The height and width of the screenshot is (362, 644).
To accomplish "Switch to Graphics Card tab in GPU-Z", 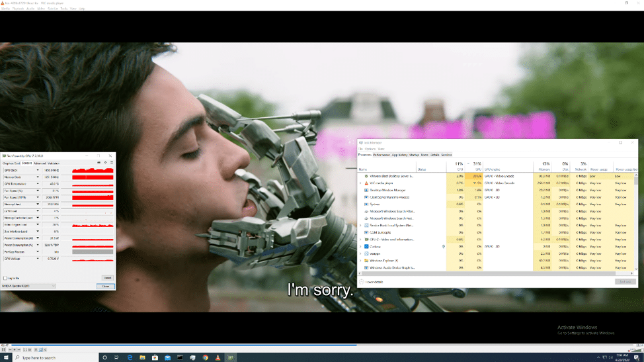I will click(11, 163).
